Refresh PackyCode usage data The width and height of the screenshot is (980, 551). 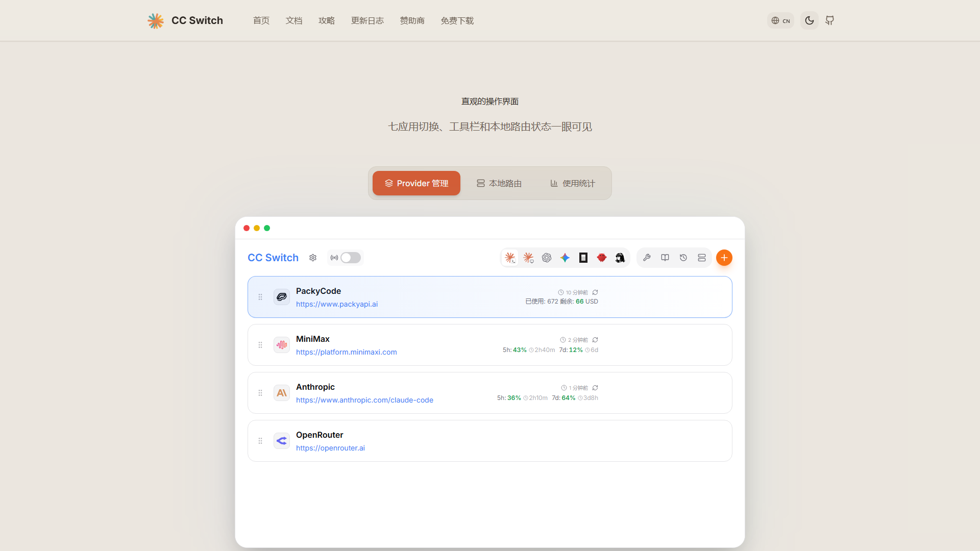coord(595,292)
